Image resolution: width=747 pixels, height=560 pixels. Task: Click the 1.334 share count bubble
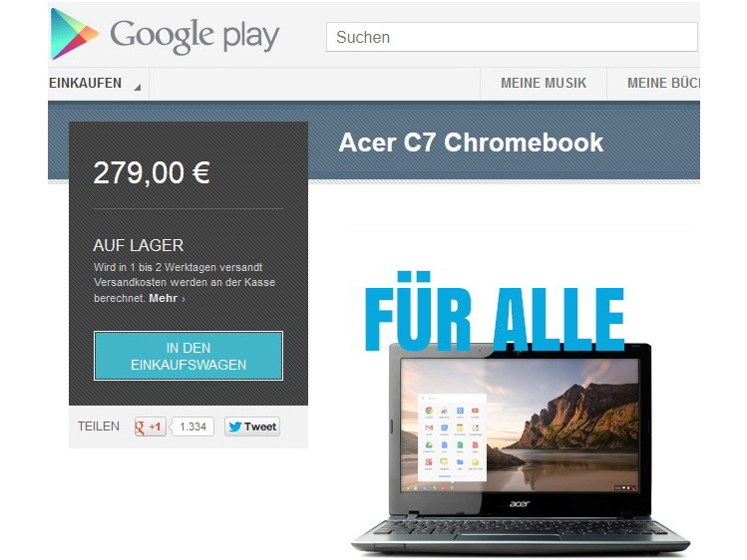click(192, 426)
